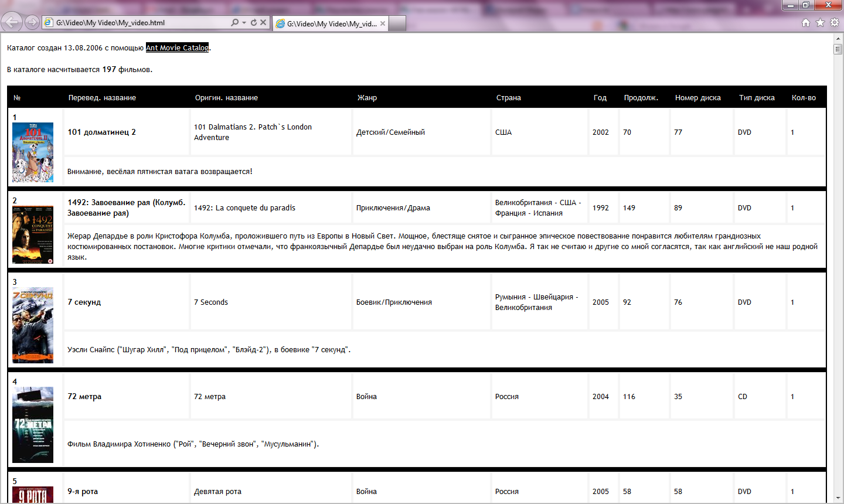Screen dimensions: 844x504
Task: Click the genre "Боевик/Приключения"
Action: pyautogui.click(x=394, y=302)
